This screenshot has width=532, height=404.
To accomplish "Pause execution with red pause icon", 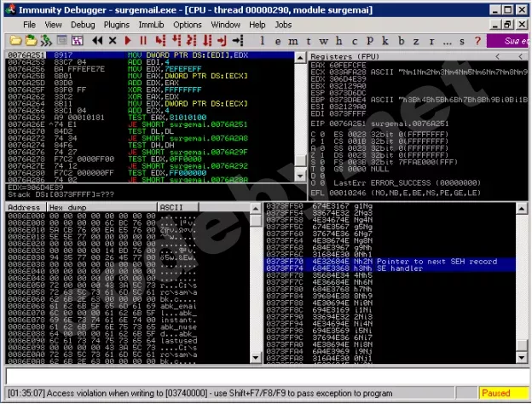I will (x=143, y=41).
